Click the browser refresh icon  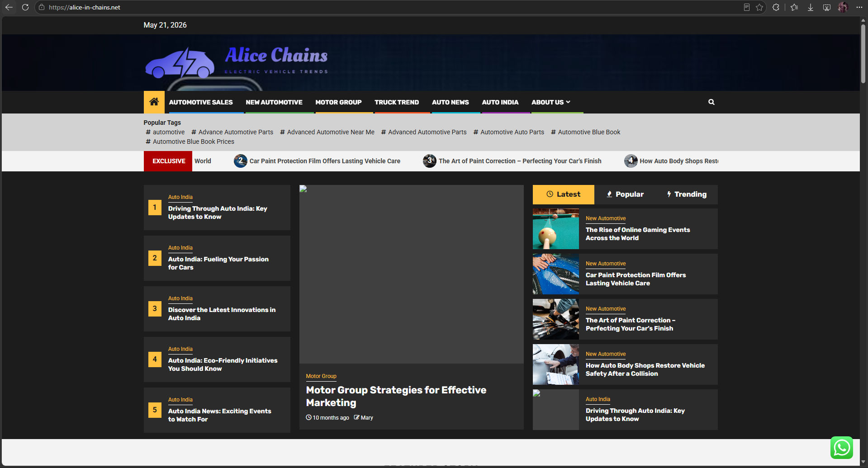25,7
